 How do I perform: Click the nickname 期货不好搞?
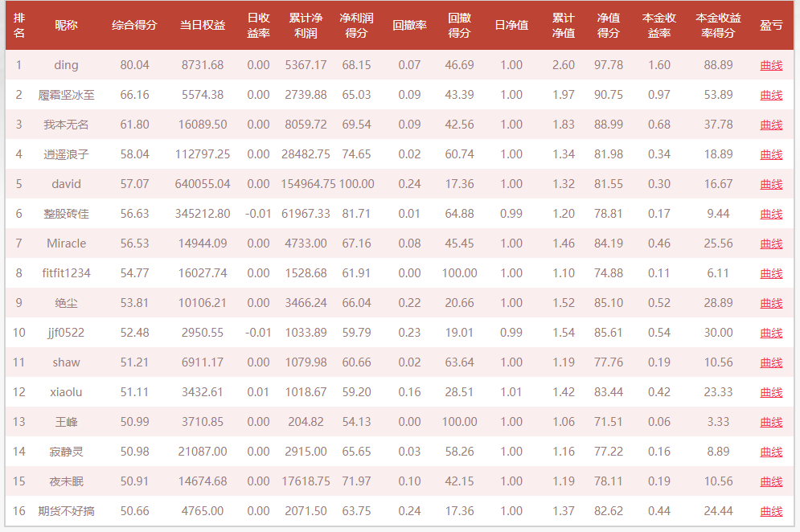[x=66, y=511]
